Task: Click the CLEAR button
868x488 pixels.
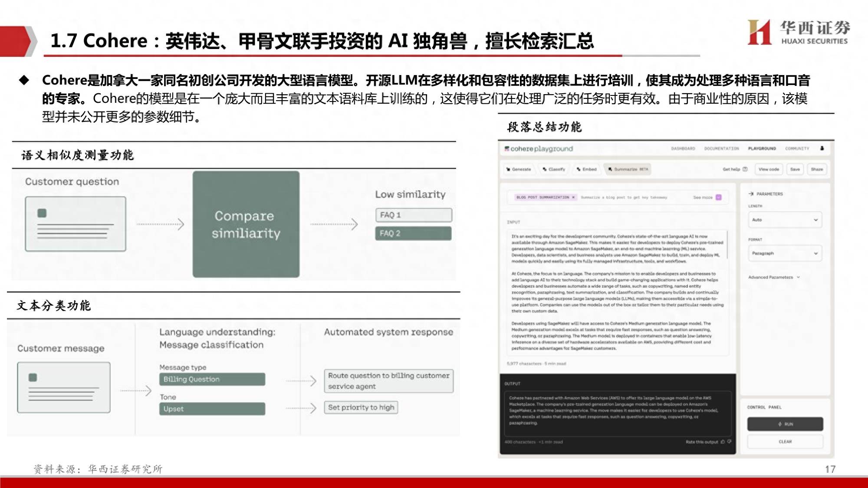Action: pyautogui.click(x=785, y=442)
